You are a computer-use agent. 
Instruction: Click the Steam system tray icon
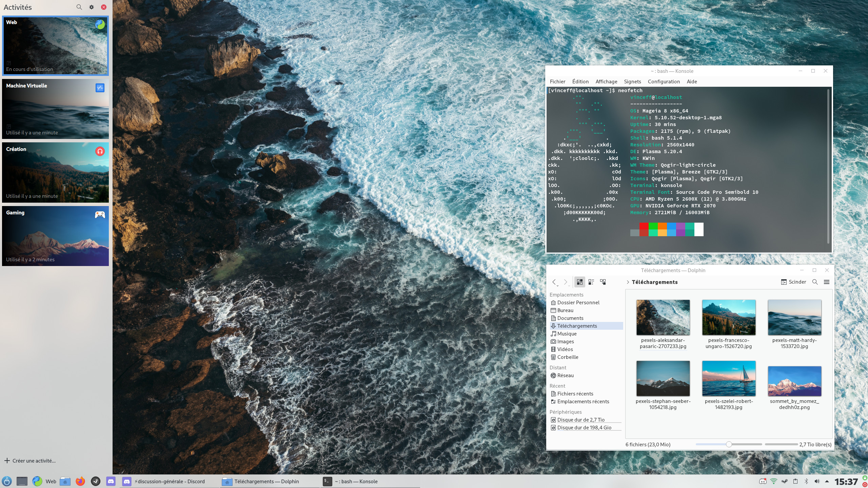point(785,481)
